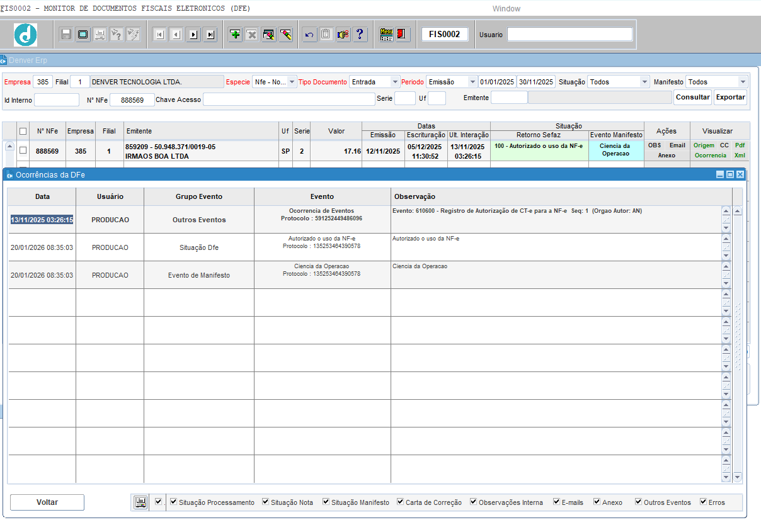Toggle Anexo filter checkbox
Viewport: 761px width, 532px height.
coord(597,502)
